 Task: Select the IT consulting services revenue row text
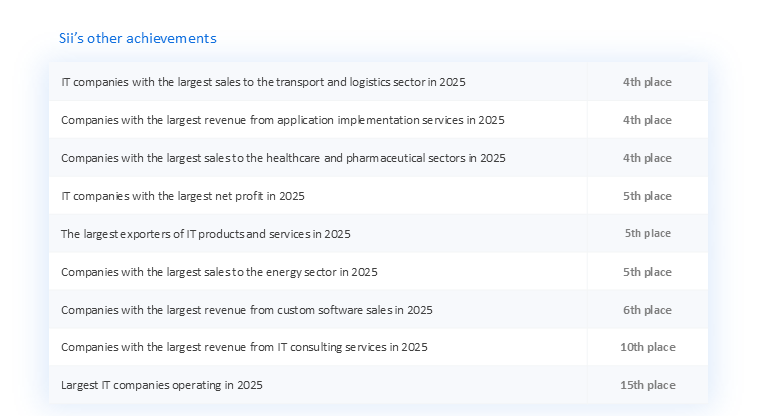(244, 347)
